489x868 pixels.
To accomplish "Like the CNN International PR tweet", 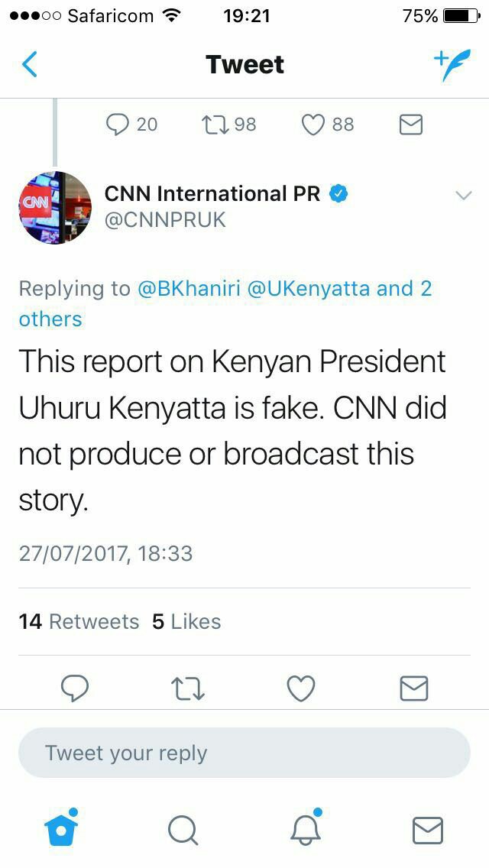I will tap(301, 688).
